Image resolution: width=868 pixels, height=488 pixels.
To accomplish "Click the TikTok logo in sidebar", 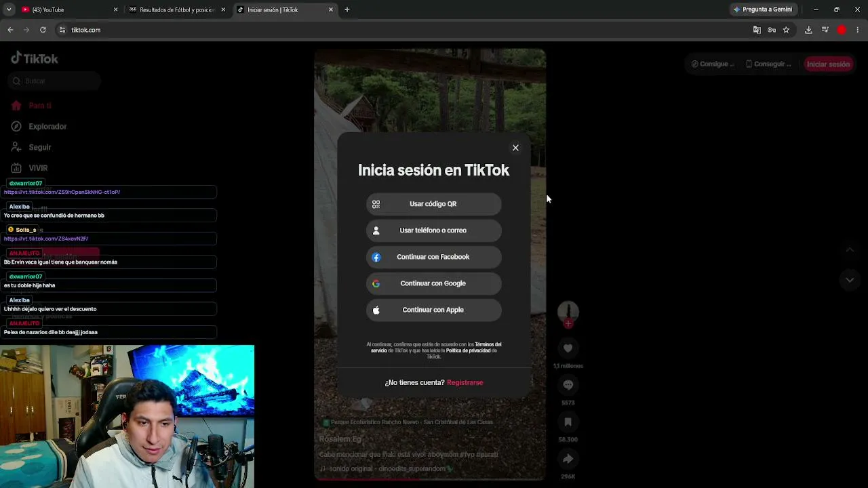I will [35, 59].
